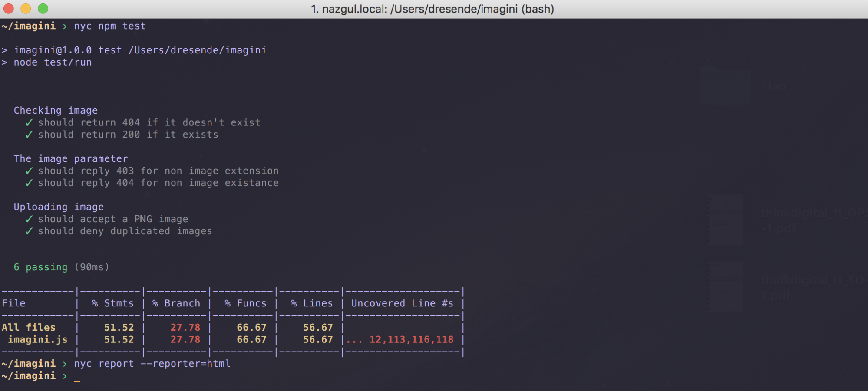Click the checkmark beside 'should return 404' test
Screen dimensions: 868x391
tap(29, 123)
